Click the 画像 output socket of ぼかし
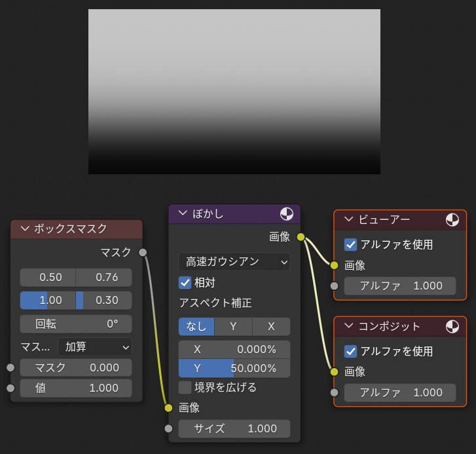 click(x=301, y=237)
